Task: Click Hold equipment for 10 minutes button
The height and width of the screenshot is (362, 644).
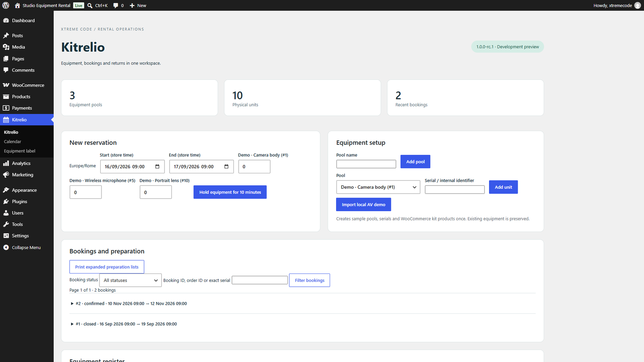Action: tap(230, 192)
